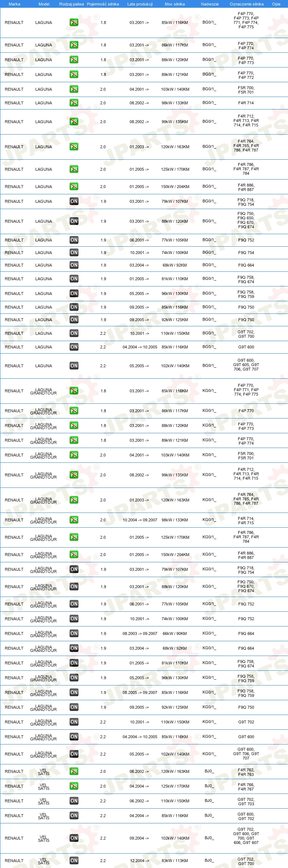Click ON icon in Vel Satis 85kW / 116KM row
The image size is (288, 868).
74,816
